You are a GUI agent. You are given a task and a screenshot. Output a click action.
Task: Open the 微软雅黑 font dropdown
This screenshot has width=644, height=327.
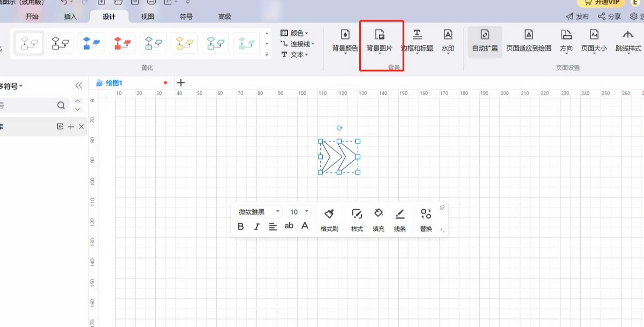click(x=258, y=212)
